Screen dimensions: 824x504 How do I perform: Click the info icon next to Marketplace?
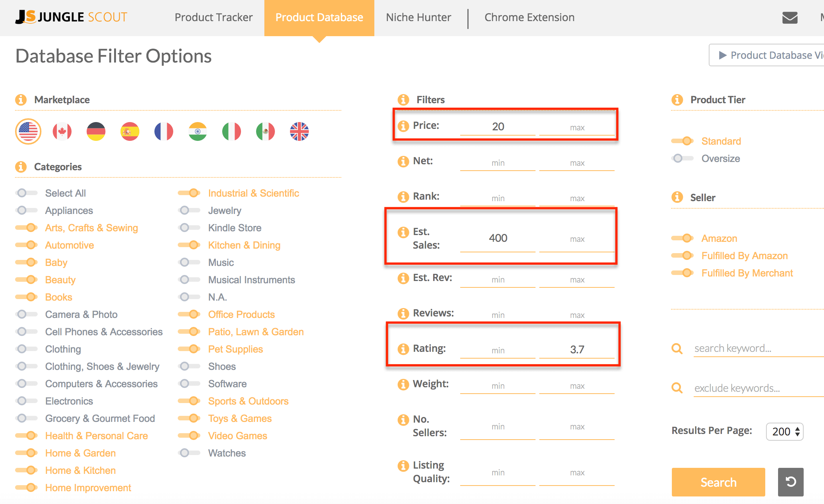pyautogui.click(x=21, y=100)
